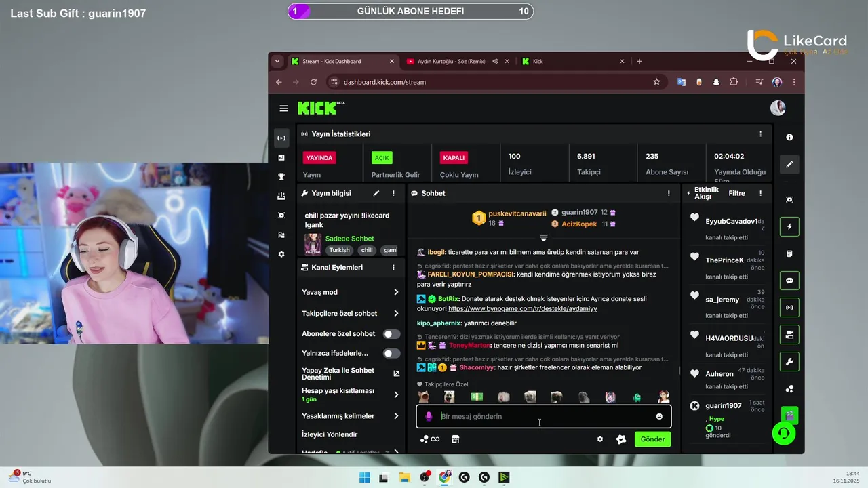
Task: Reload the dashboard page
Action: point(313,82)
